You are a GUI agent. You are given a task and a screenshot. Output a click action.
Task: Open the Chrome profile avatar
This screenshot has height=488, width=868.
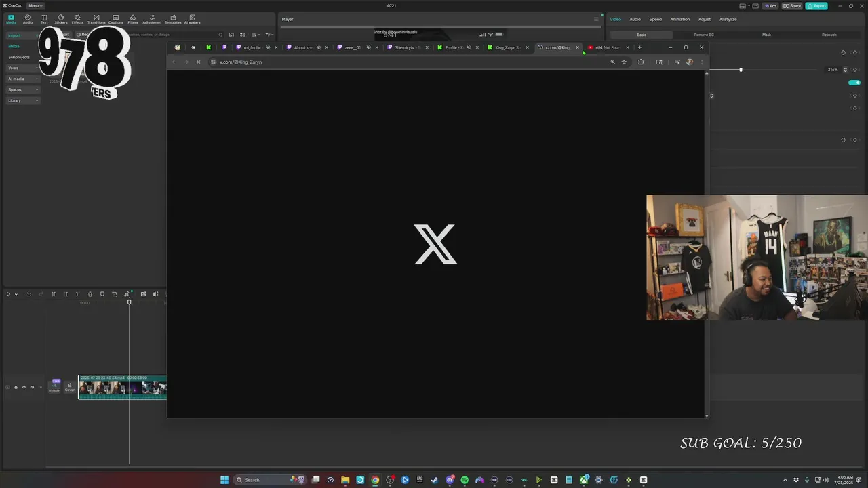[x=689, y=62]
